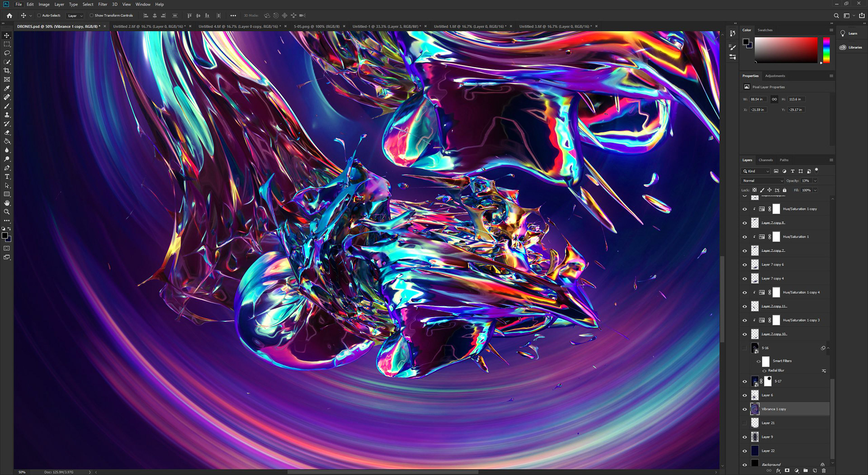Align left edges in options bar
Image resolution: width=868 pixels, height=475 pixels.
pyautogui.click(x=146, y=15)
